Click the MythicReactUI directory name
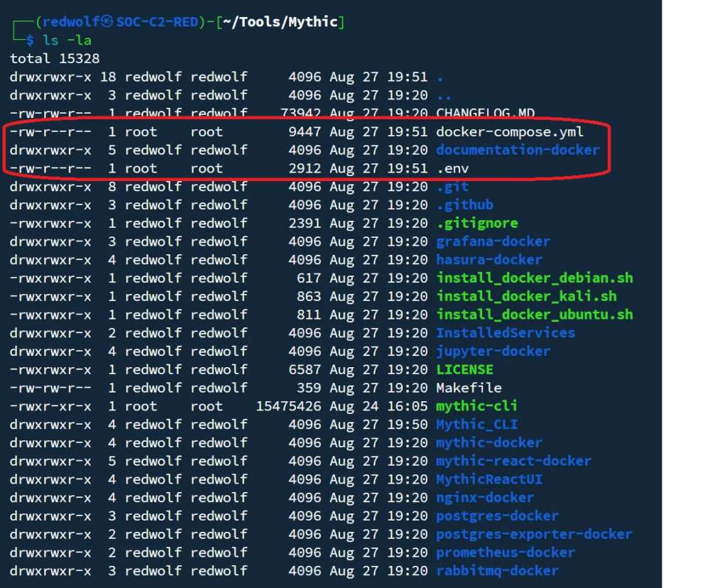This screenshot has height=588, width=727. (489, 479)
